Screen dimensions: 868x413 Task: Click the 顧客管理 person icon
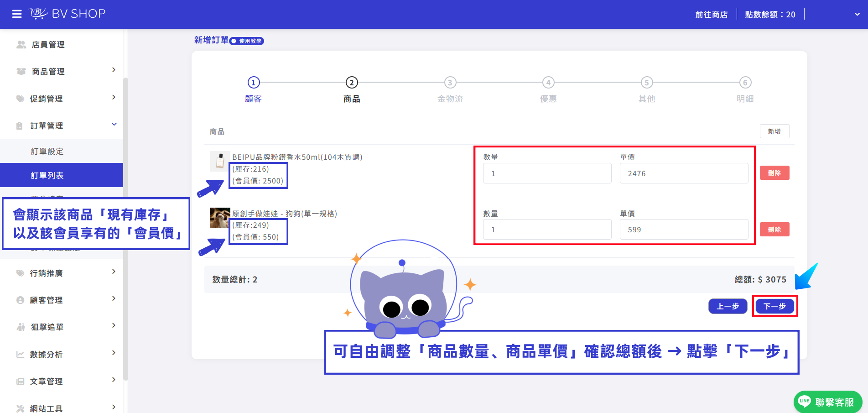point(20,300)
